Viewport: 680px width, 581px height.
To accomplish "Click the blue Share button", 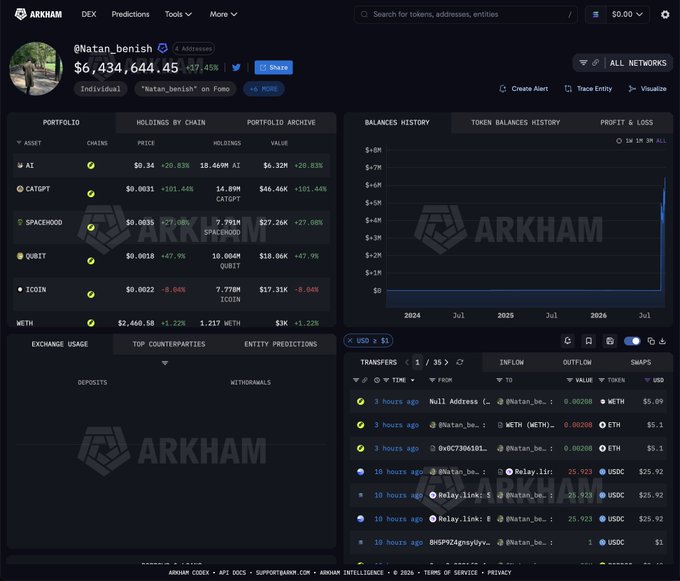I will pyautogui.click(x=274, y=67).
